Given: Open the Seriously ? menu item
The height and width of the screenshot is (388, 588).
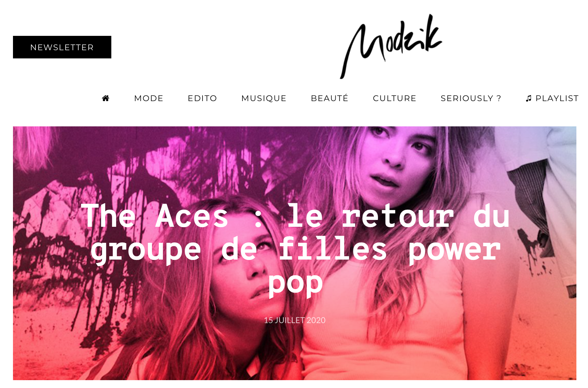Looking at the screenshot, I should tap(471, 98).
